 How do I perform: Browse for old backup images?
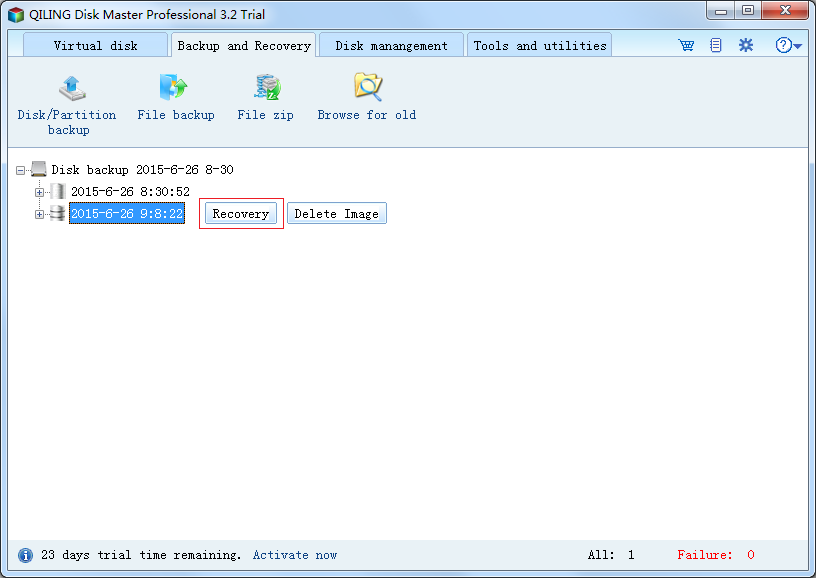[367, 98]
